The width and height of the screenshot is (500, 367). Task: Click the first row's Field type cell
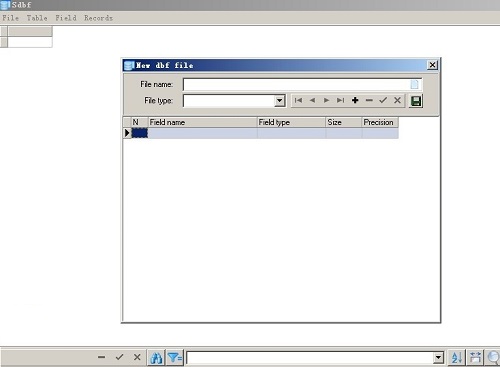pos(291,133)
